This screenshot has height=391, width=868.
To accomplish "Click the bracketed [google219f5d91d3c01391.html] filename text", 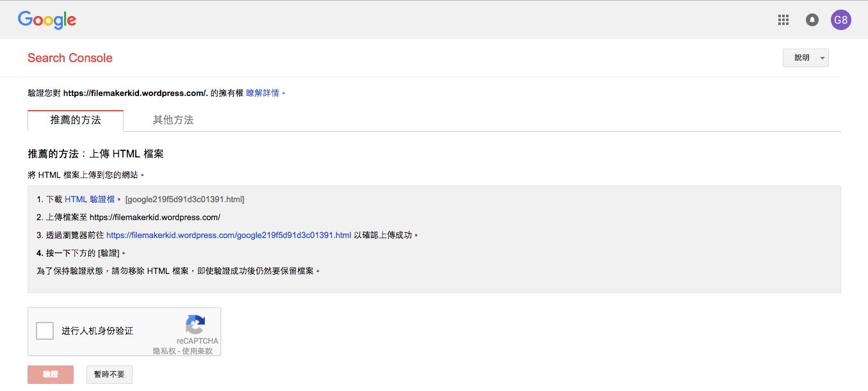I will 184,199.
